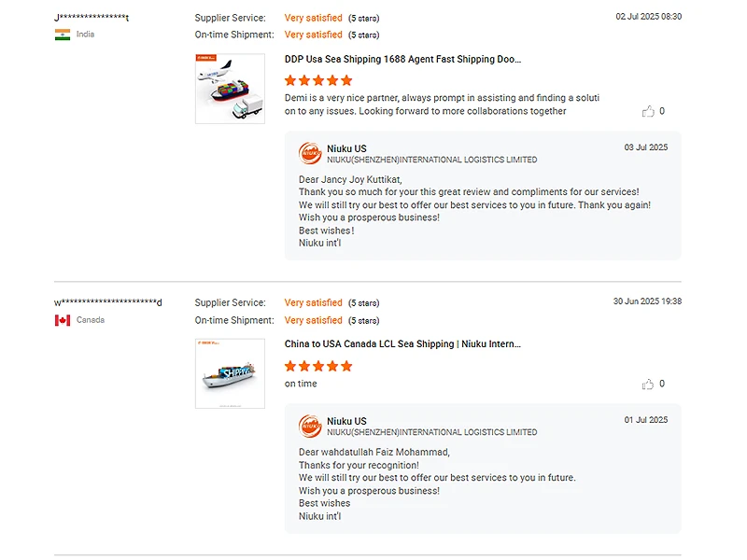The width and height of the screenshot is (747, 560).
Task: Click the India flag icon
Action: pos(63,35)
